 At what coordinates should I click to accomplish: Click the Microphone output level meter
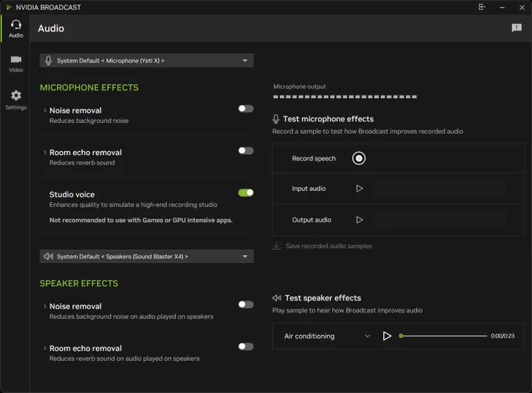tap(345, 97)
